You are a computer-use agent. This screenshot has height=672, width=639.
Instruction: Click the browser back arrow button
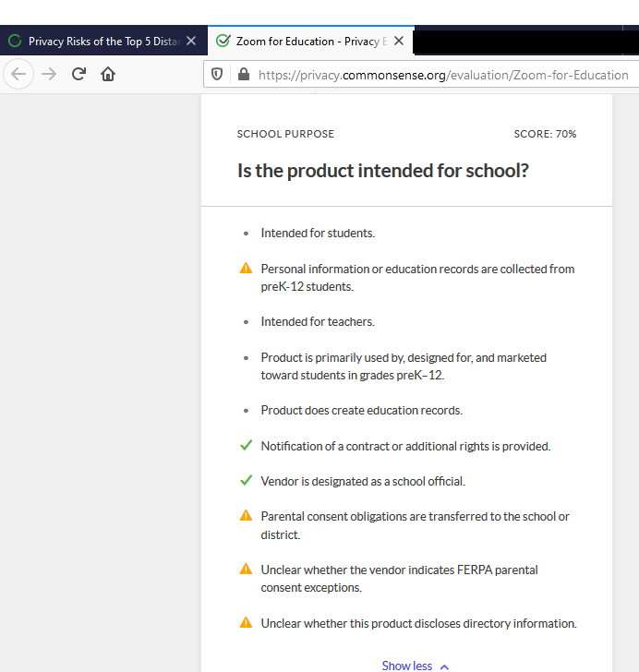[x=18, y=74]
